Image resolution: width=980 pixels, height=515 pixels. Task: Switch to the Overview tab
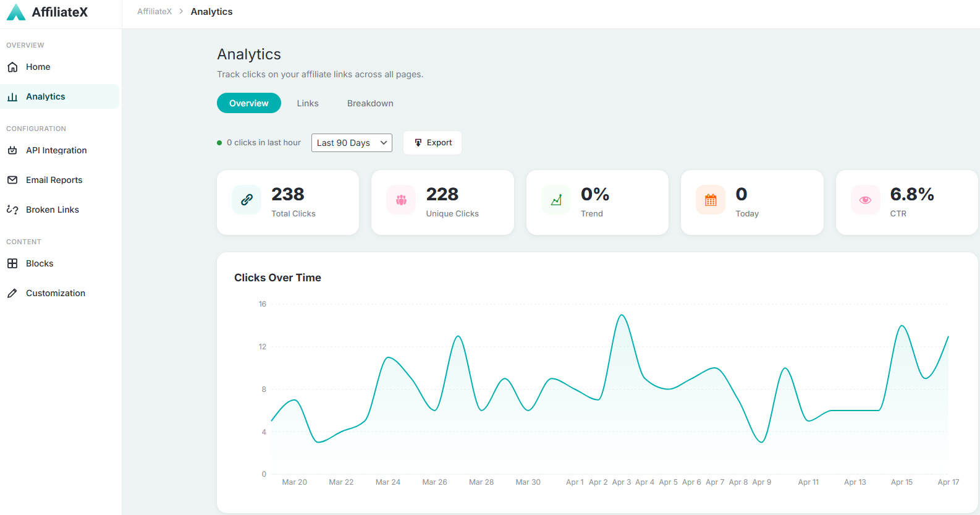coord(249,103)
